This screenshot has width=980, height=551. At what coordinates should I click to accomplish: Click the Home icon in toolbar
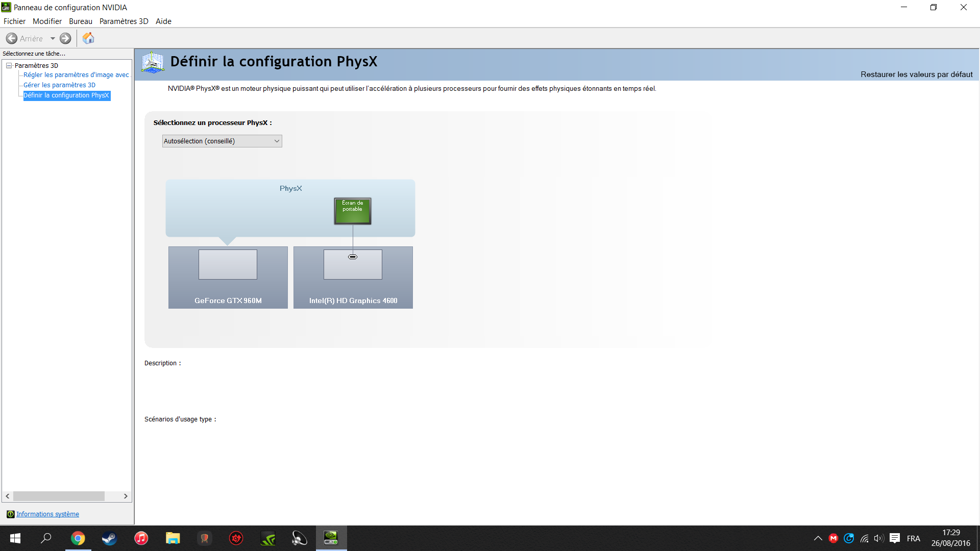(88, 38)
